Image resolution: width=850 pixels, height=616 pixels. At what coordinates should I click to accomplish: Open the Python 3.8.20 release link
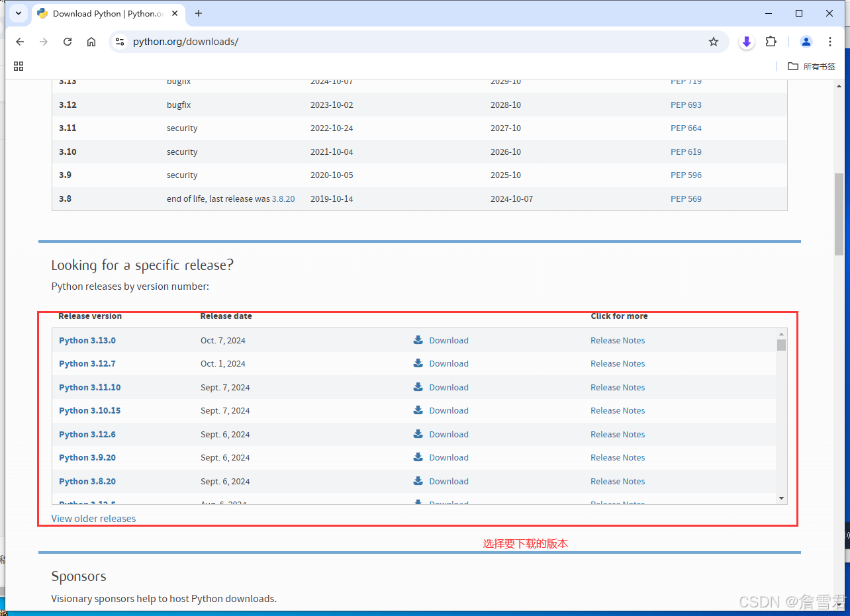[x=87, y=482]
